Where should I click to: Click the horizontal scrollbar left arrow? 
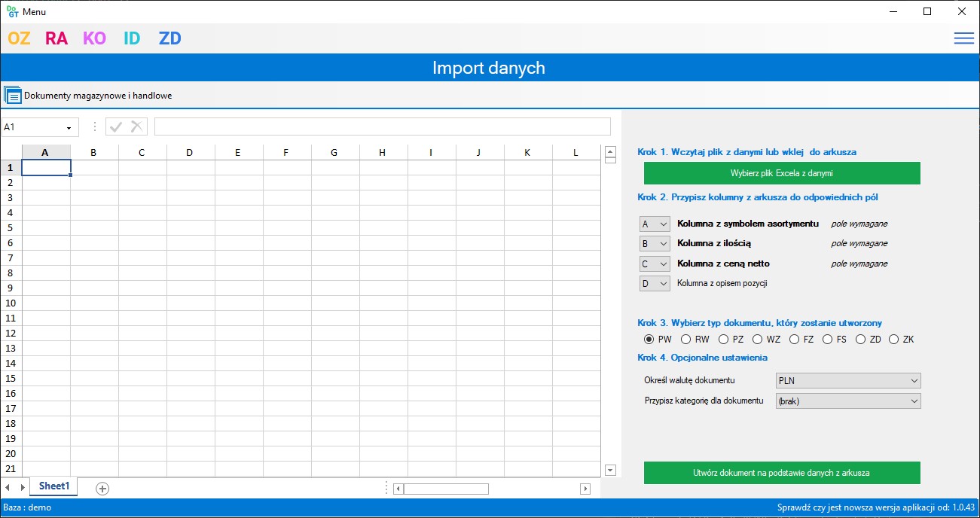coord(398,489)
